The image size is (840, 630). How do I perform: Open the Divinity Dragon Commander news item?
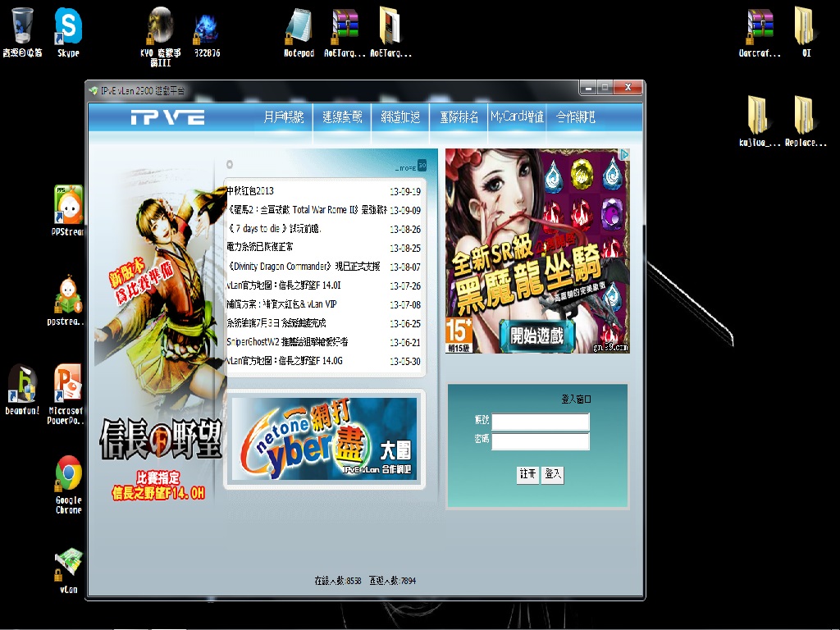pos(304,267)
